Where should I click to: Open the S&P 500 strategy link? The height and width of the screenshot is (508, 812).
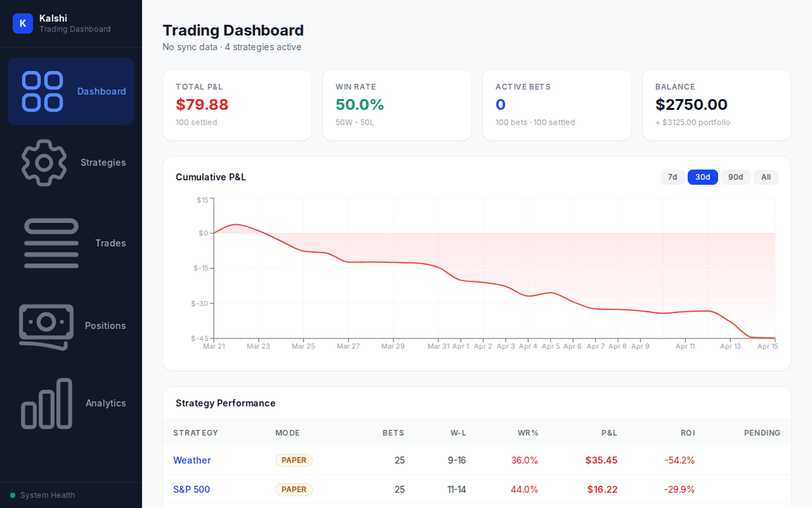(x=192, y=490)
